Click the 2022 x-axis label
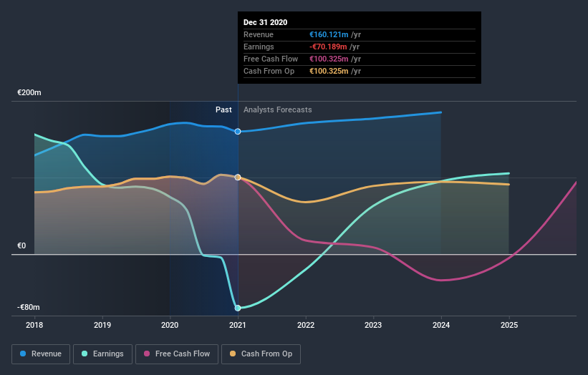588x375 pixels. [306, 325]
